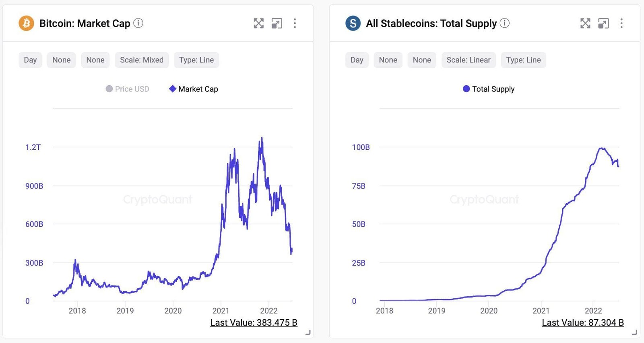The image size is (644, 343).
Task: Change the Bitcoin chart's Type: Line setting
Action: [196, 60]
